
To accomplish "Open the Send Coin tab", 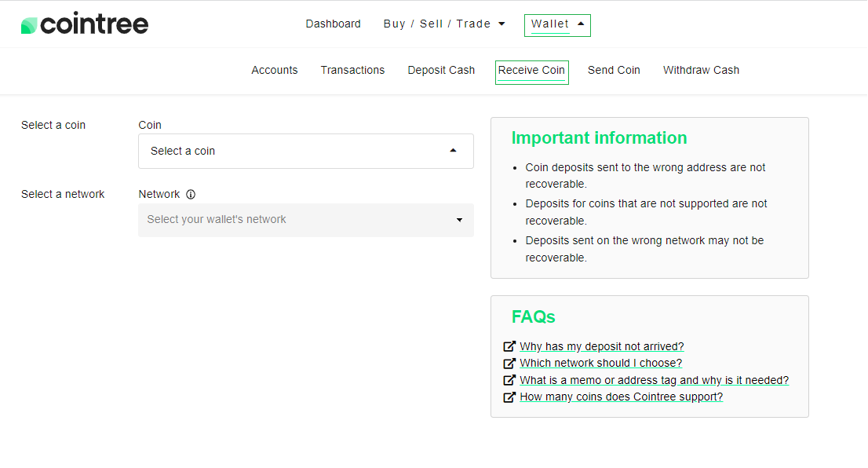I will click(614, 71).
